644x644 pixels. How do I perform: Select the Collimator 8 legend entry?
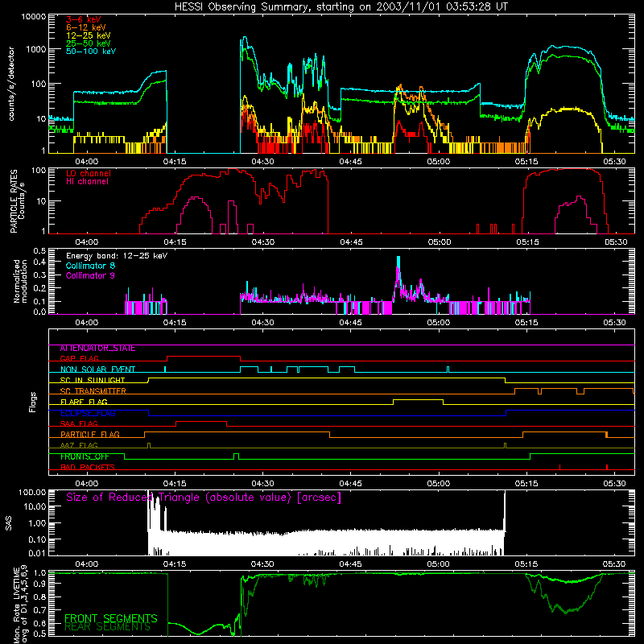tap(90, 266)
